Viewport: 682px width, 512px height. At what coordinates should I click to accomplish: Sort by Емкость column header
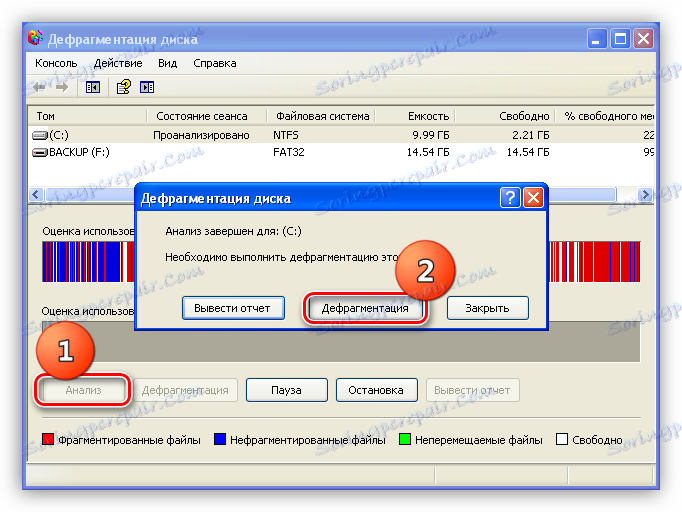(x=415, y=116)
